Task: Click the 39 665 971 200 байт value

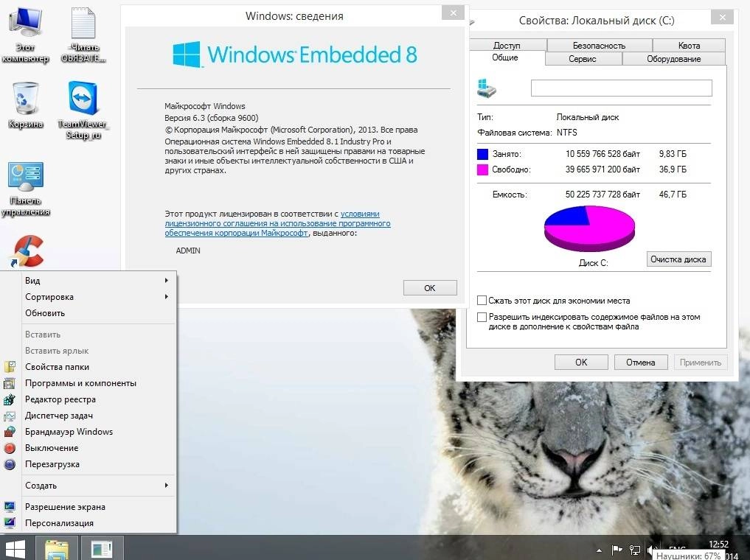Action: (603, 169)
